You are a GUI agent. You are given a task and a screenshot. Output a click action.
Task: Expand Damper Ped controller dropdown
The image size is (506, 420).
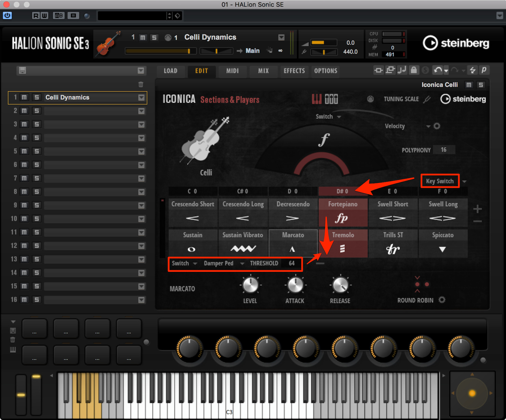[242, 263]
